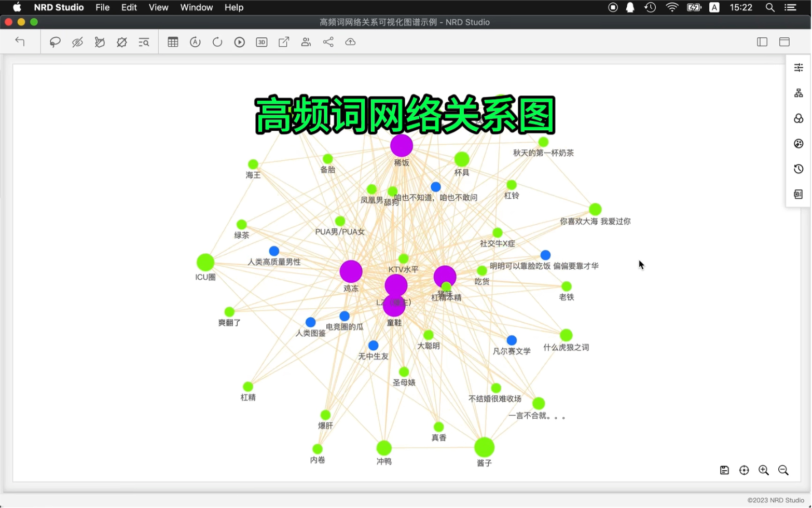Select the green 冲鸭 node
Image resolution: width=812 pixels, height=508 pixels.
pos(384,448)
